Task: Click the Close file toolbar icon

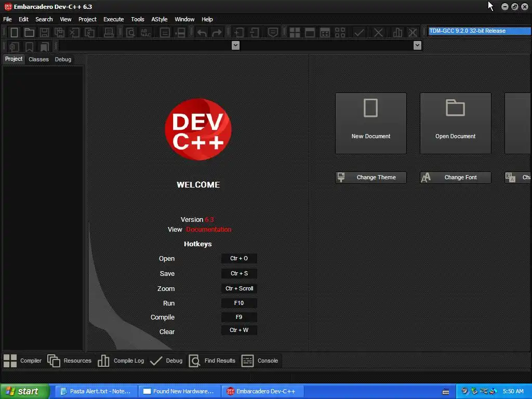Action: [x=74, y=33]
